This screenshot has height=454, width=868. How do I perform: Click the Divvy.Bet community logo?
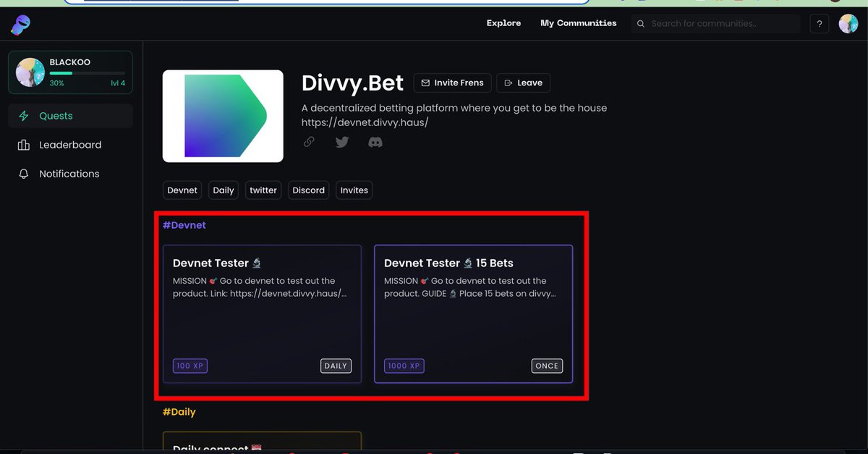point(223,116)
